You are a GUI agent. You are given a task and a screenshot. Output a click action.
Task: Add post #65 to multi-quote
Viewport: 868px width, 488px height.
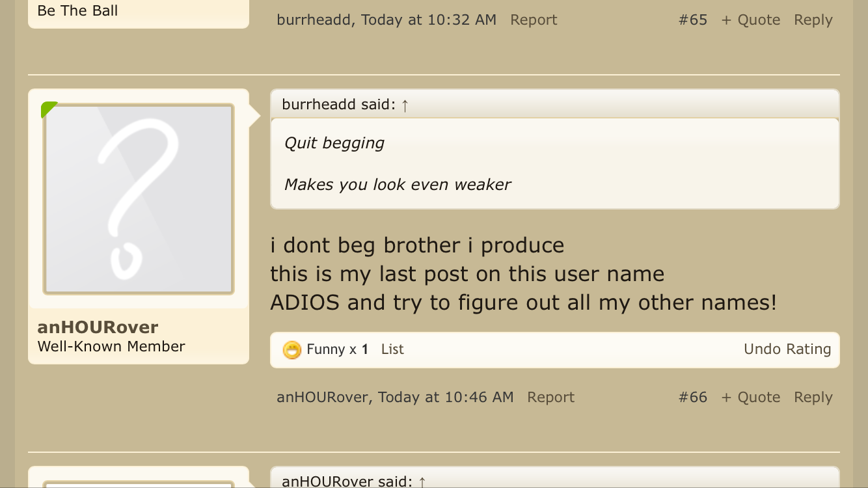[751, 20]
